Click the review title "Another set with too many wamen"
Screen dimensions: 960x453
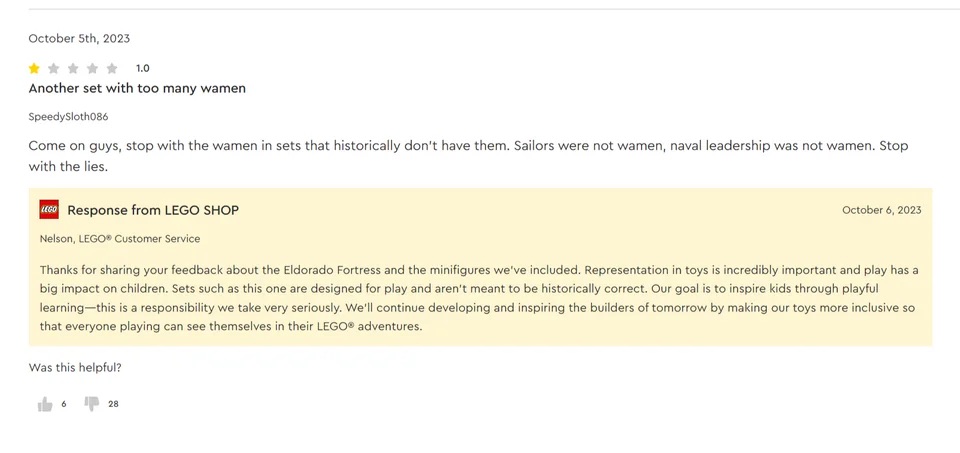tap(137, 88)
